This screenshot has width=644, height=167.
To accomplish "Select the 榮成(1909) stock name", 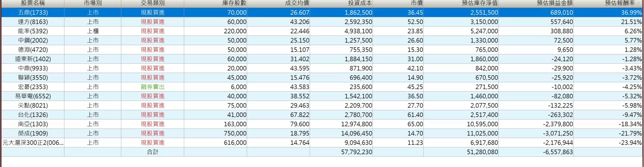I will (x=33, y=133).
